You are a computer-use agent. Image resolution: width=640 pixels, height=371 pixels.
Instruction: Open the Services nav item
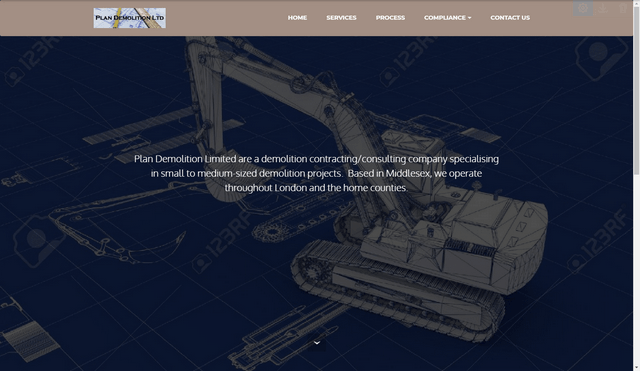341,18
